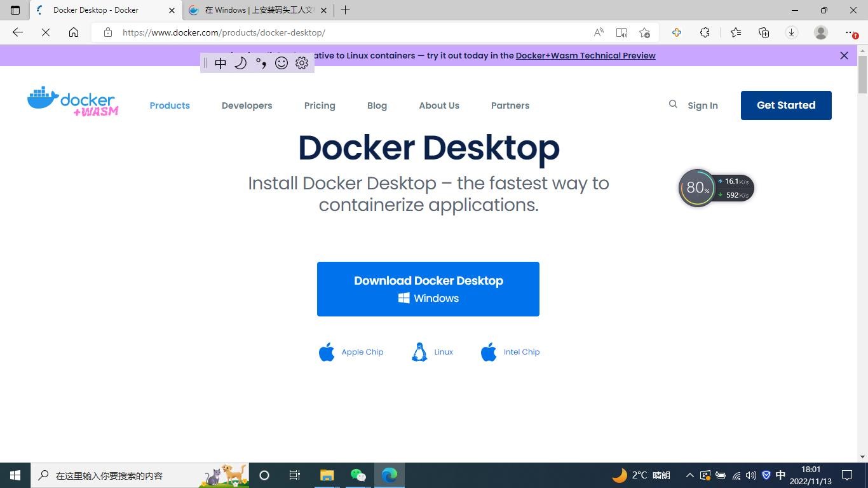Open the tab actions menu icon
Screen dimensions: 868x488
15,10
